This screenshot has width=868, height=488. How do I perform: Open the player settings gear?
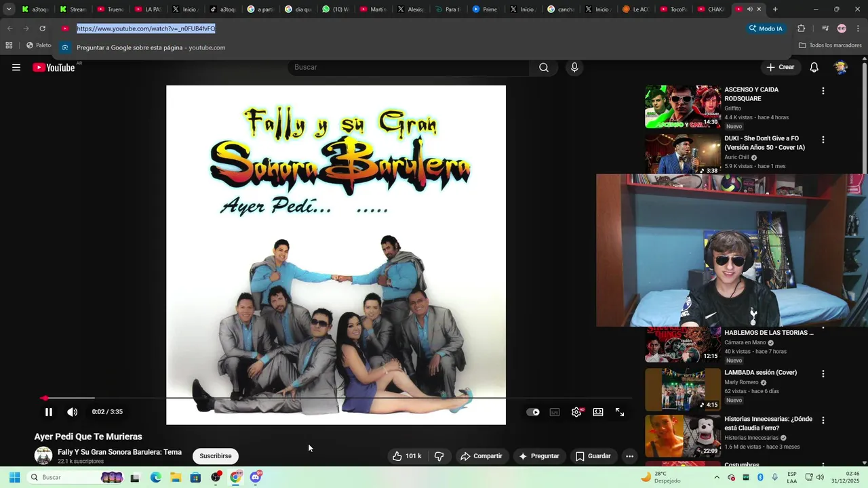click(576, 412)
